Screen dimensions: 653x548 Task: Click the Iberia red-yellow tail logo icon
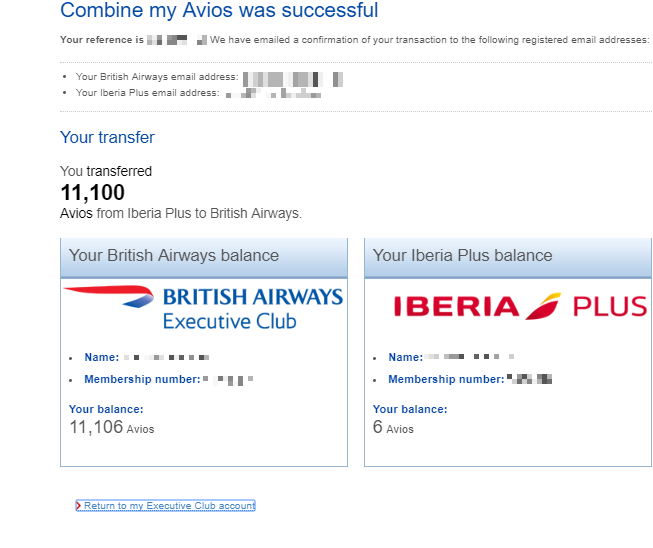[544, 305]
